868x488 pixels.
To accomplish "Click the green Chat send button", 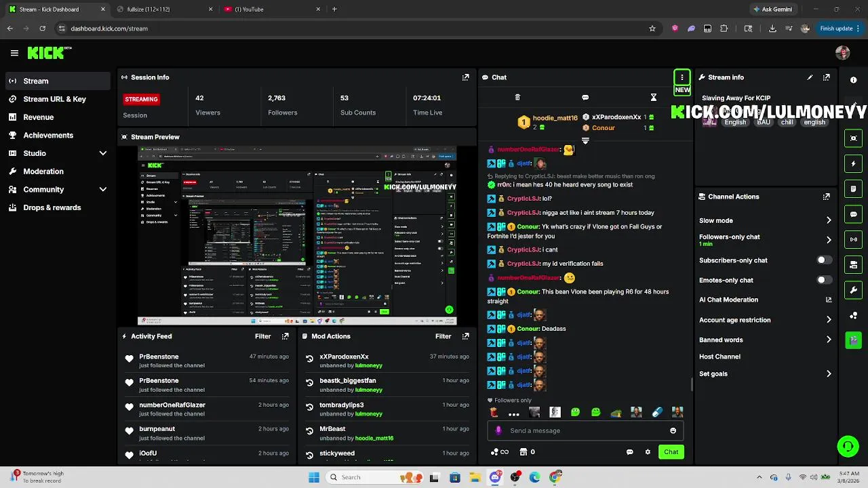I will [x=671, y=452].
